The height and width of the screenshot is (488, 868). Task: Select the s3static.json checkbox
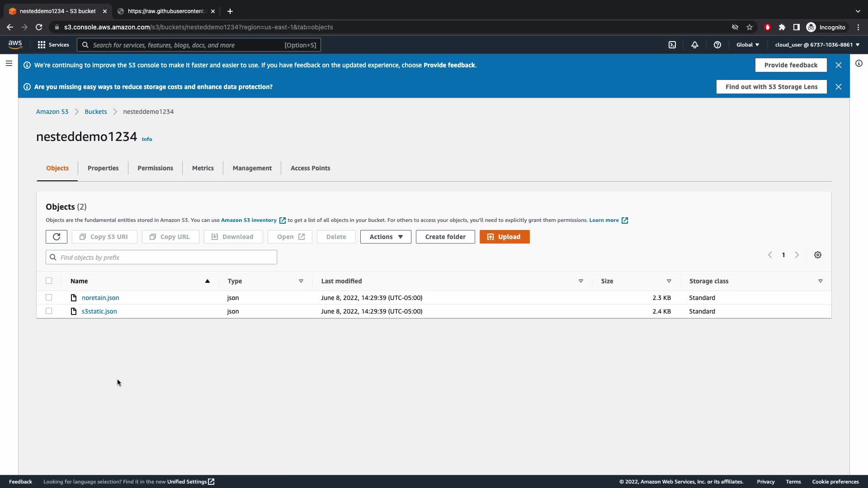coord(49,311)
